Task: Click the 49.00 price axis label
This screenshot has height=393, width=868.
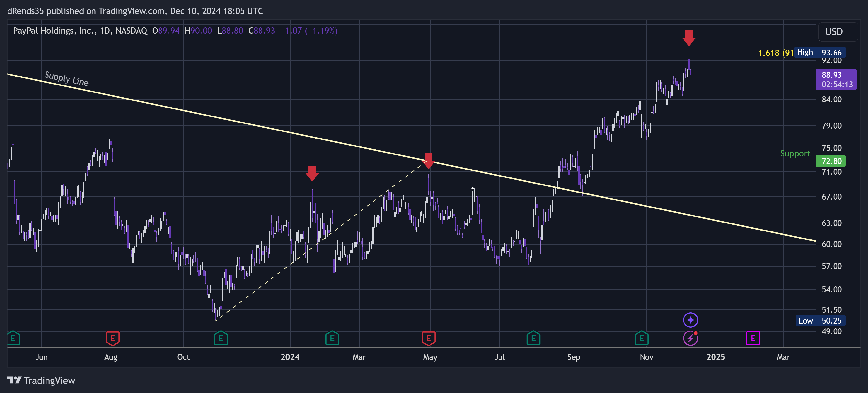Action: click(831, 331)
